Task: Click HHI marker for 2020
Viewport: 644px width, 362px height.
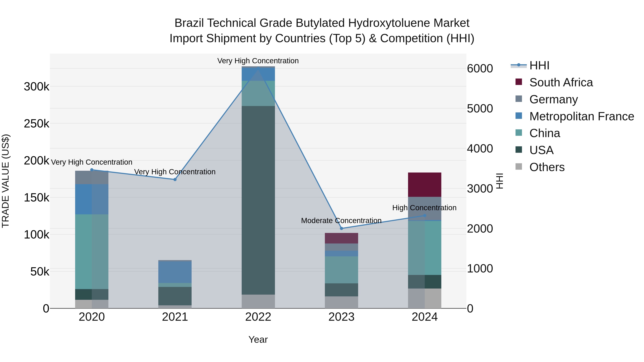Action: pos(92,170)
